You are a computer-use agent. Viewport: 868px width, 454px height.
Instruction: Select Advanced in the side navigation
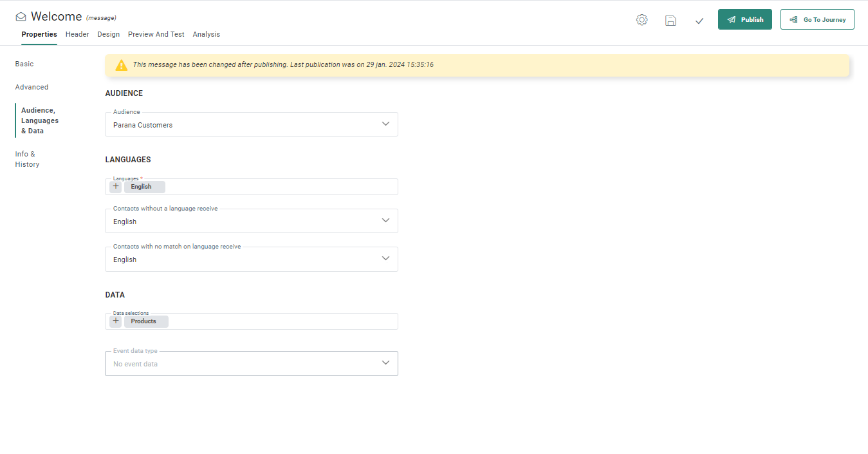(32, 87)
